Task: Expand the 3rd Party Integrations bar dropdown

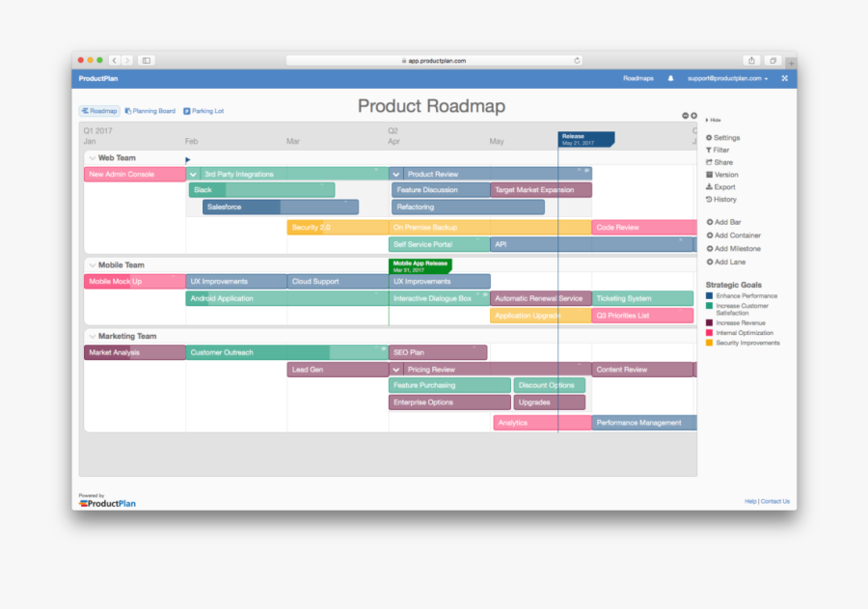Action: coord(193,174)
